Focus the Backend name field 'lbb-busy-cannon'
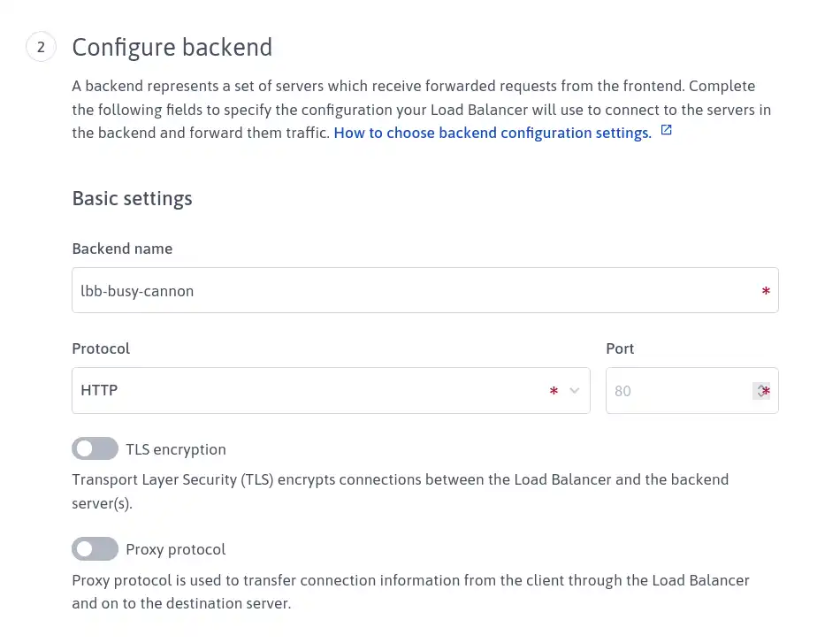840x643 pixels. 424,290
